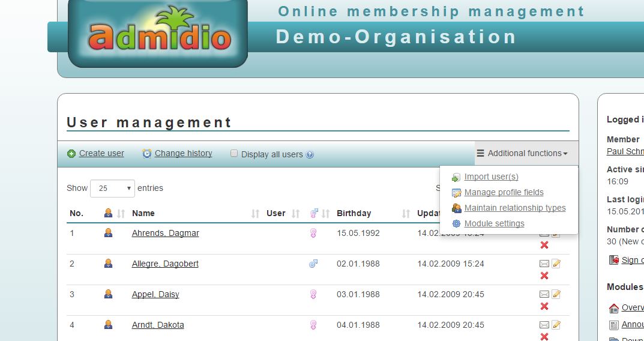Viewport: 644px width, 341px height.
Task: Click red X delete icon for Appel, Daisy
Action: 544,306
